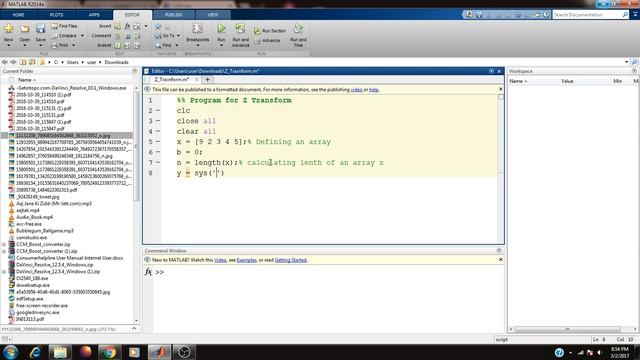Click the Save disk icon
The image size is (640, 360).
point(40,29)
